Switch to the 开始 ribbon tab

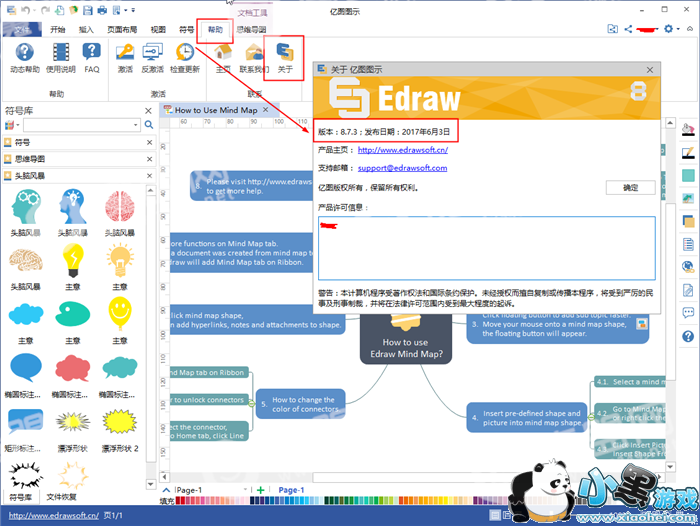coord(58,29)
